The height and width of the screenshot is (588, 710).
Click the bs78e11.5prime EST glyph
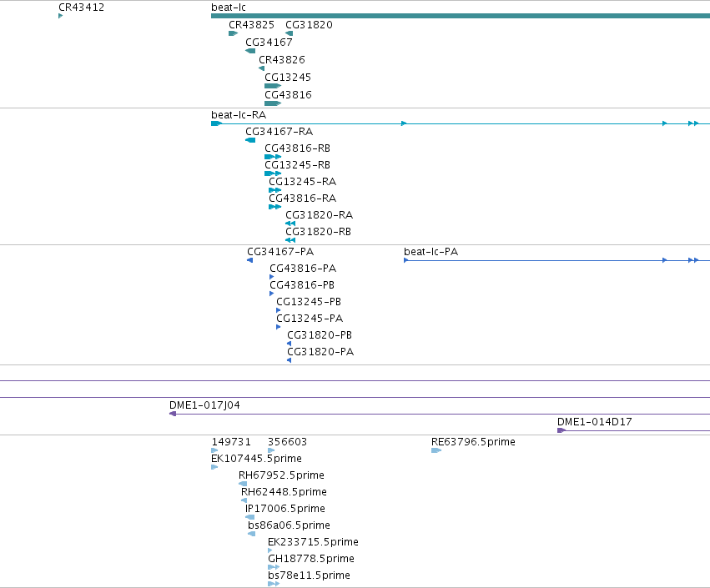click(x=274, y=584)
